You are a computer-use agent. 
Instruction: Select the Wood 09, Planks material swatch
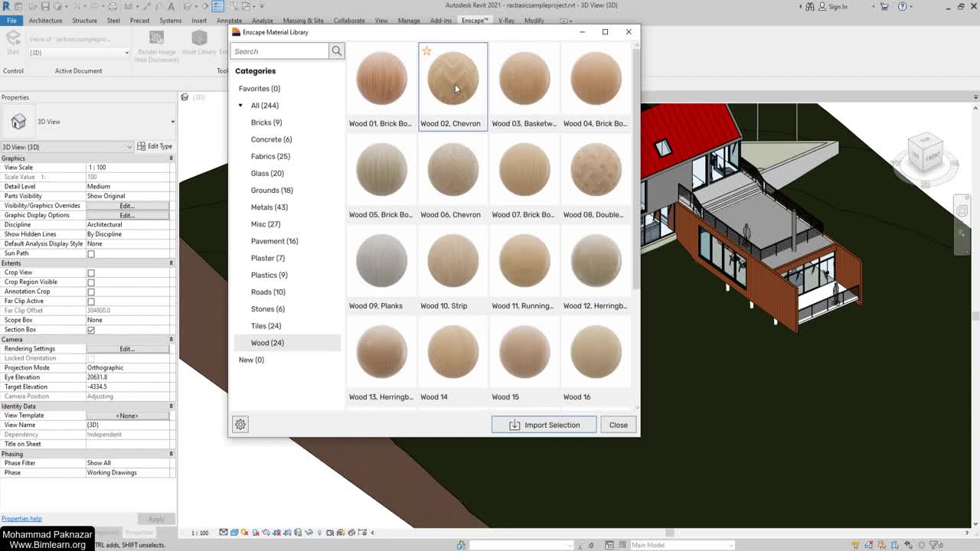pos(381,262)
